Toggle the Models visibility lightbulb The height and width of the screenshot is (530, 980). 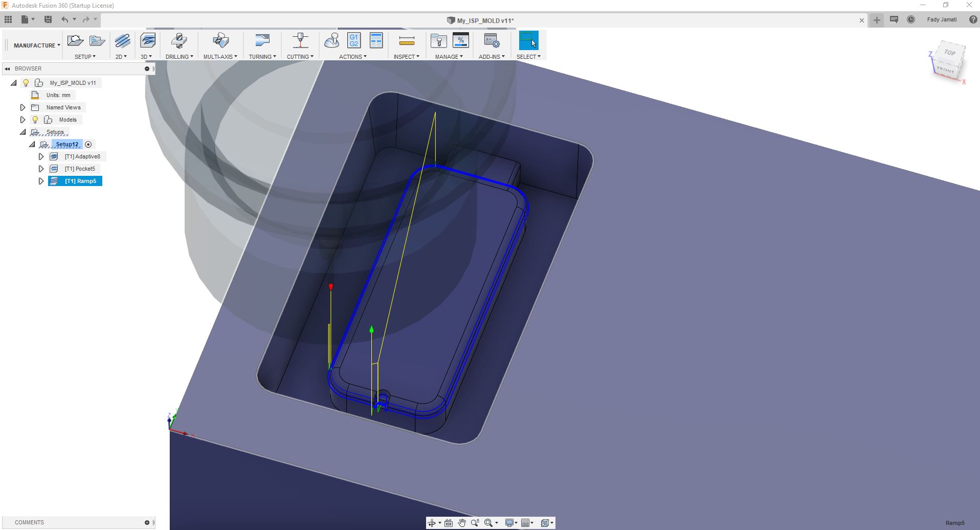point(35,120)
